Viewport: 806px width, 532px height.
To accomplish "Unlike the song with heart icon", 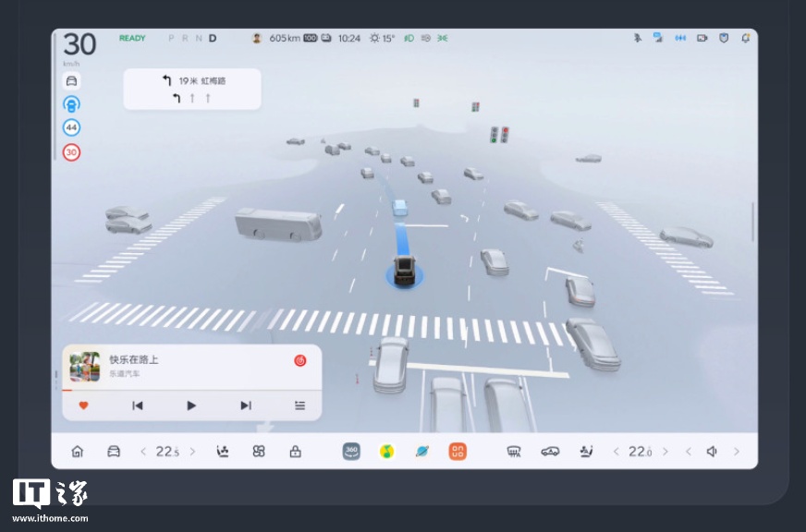I will (83, 405).
